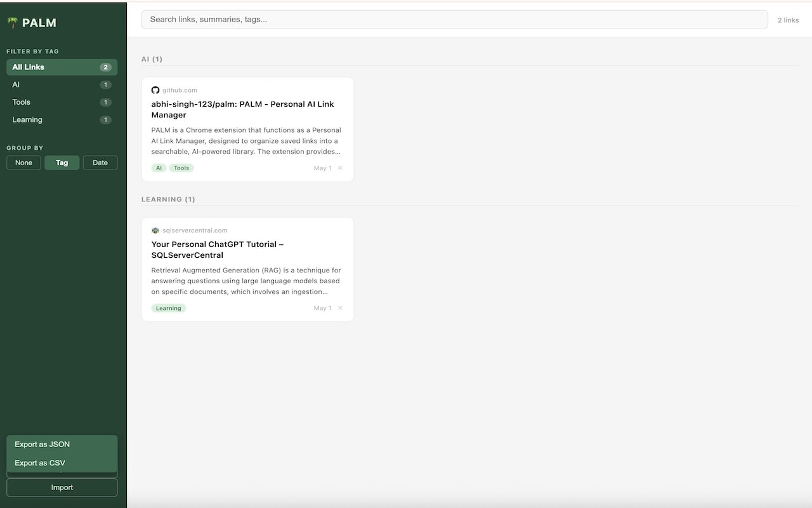Click the All Links count badge 2

[105, 67]
